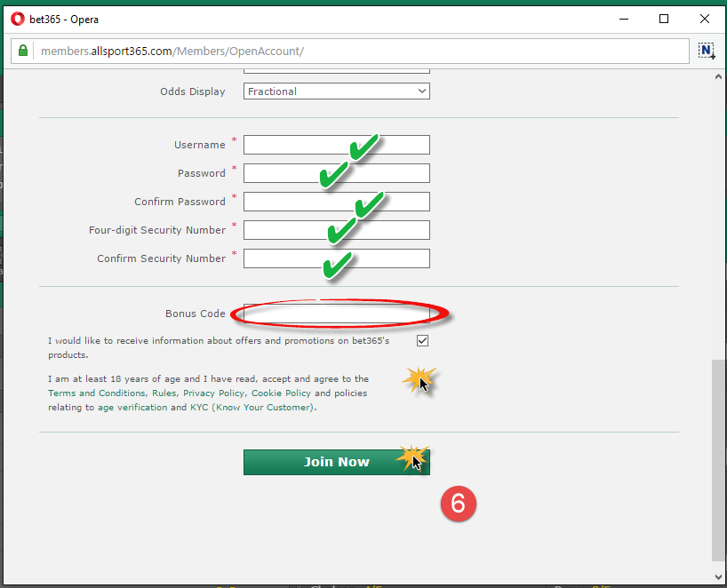727x588 pixels.
Task: Click the green padlock security icon
Action: (23, 51)
